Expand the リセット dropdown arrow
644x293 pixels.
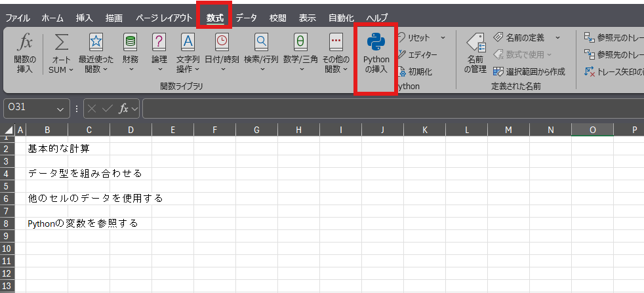click(x=443, y=38)
